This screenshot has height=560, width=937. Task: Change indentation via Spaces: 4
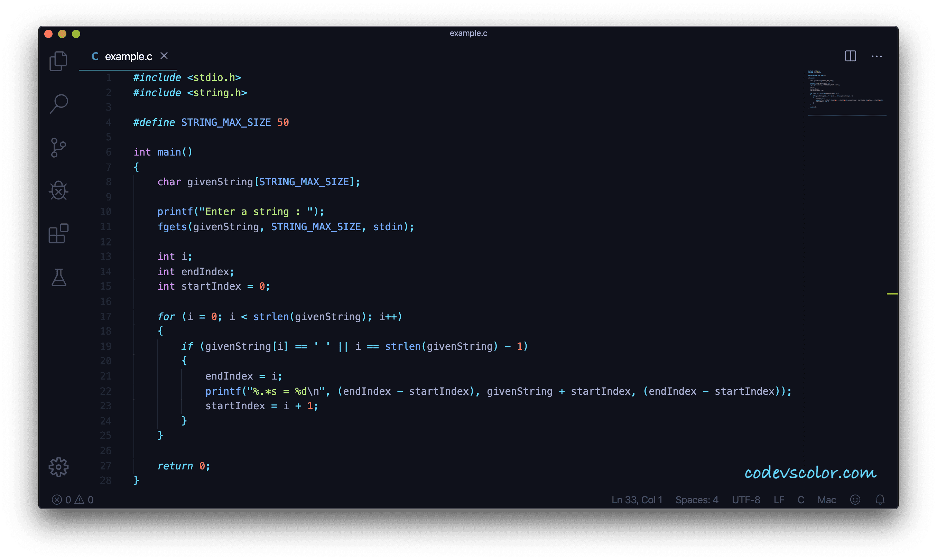click(x=697, y=500)
